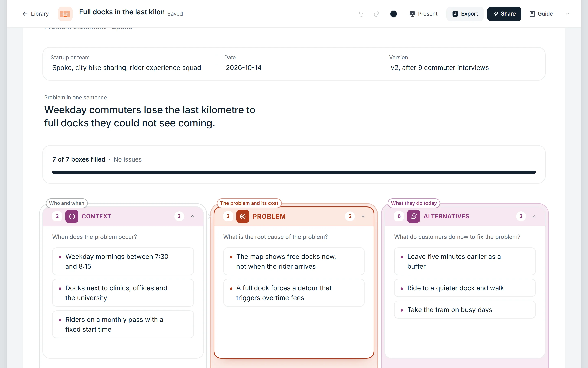588x368 pixels.
Task: Select the CONTEXT header title
Action: [x=96, y=216]
